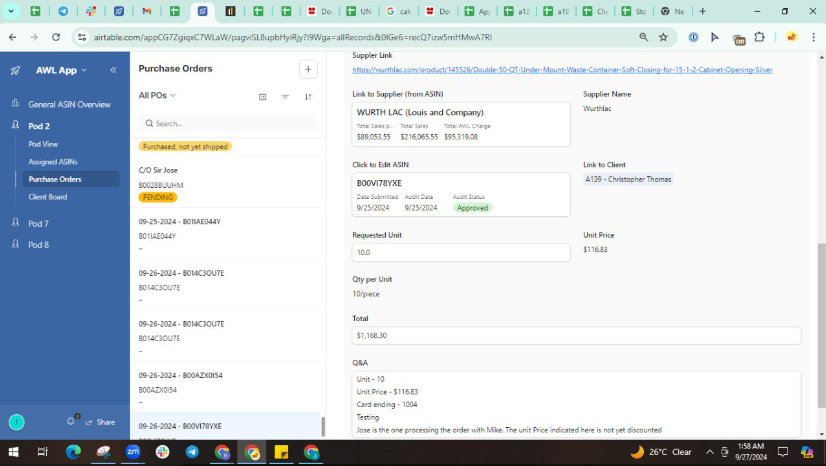This screenshot has height=466, width=826.
Task: Click the browser address bar URL
Action: click(293, 37)
